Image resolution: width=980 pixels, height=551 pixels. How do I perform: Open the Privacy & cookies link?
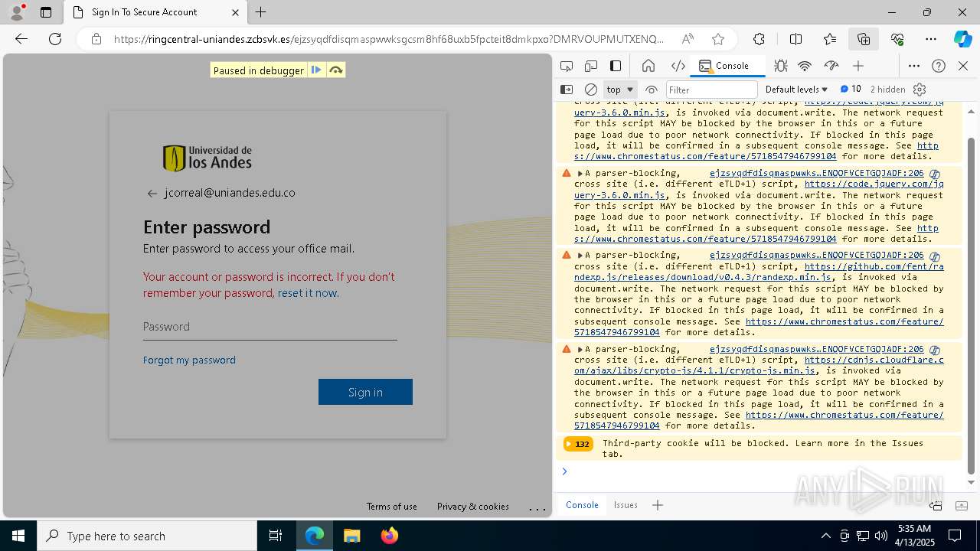(x=472, y=507)
